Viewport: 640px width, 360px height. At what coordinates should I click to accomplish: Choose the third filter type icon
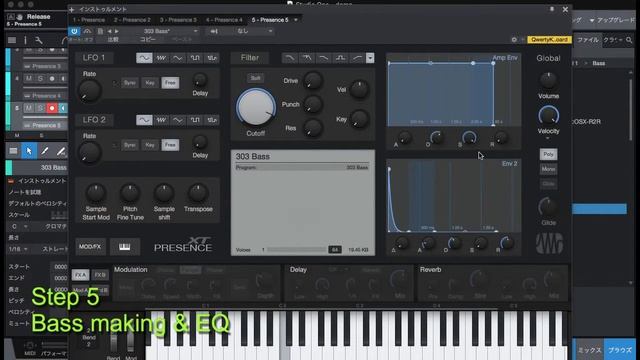(323, 58)
